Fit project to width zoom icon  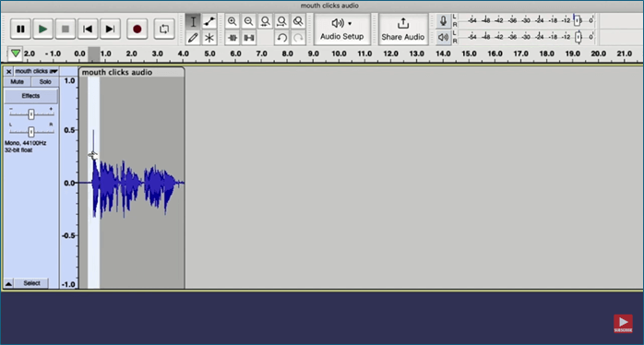point(281,21)
